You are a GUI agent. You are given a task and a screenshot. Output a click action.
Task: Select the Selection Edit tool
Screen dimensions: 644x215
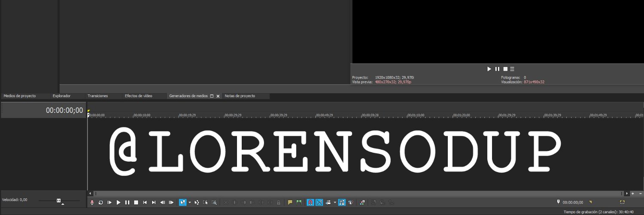(205, 203)
